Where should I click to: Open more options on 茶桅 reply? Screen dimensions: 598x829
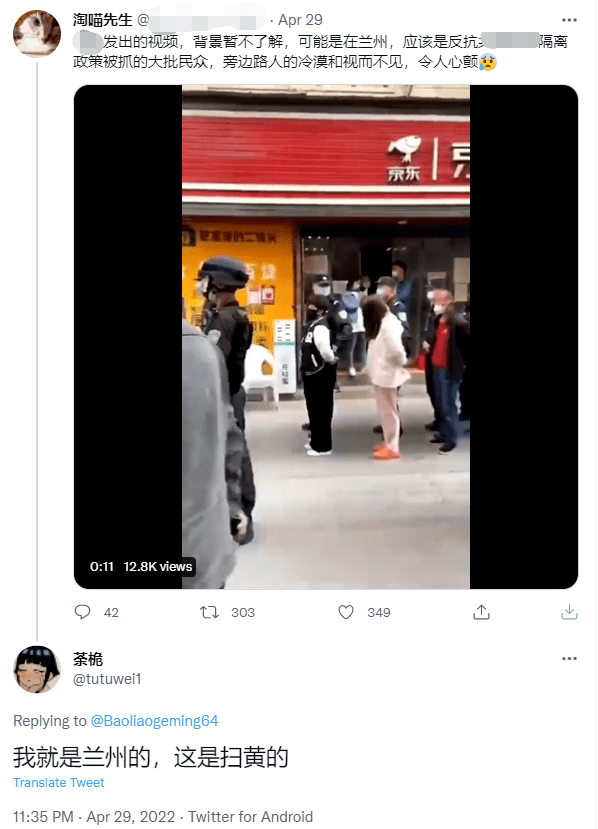(569, 658)
